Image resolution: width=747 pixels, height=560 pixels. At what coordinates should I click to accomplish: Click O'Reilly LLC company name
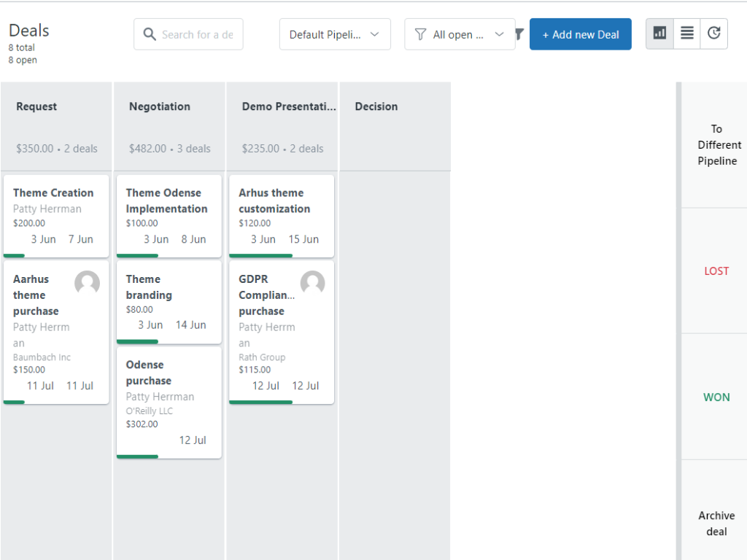click(x=149, y=411)
